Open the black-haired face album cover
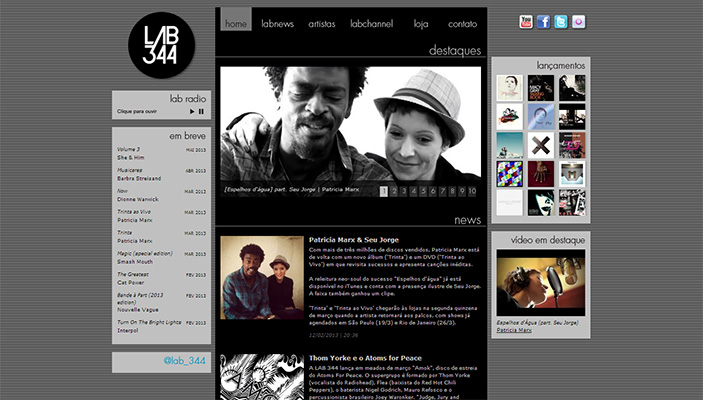 tap(541, 203)
